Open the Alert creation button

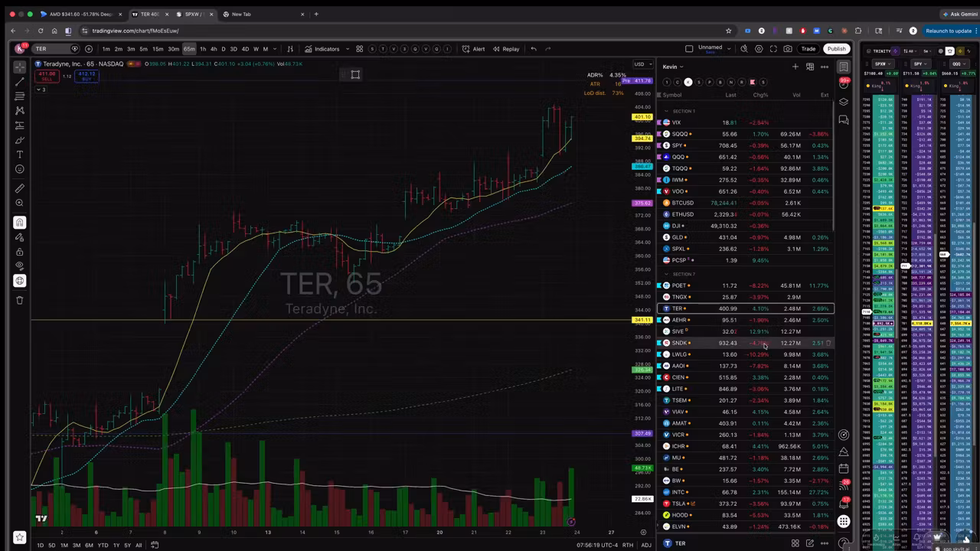coord(473,49)
